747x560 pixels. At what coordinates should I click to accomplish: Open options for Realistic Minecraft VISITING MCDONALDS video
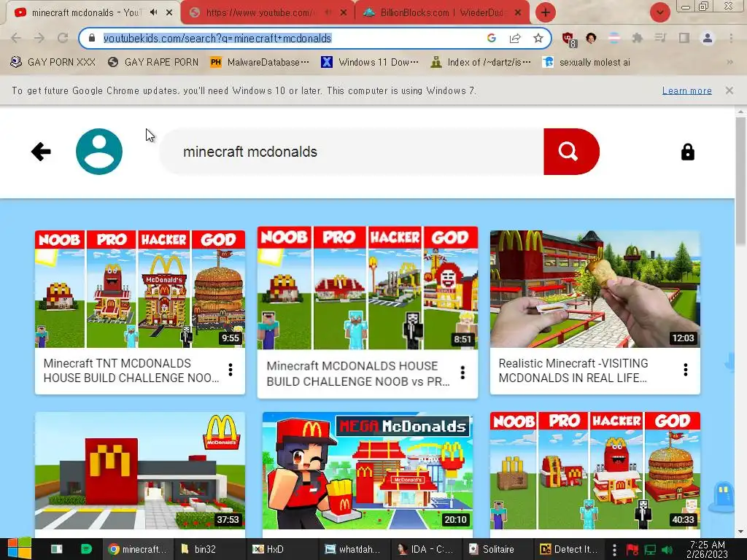pyautogui.click(x=686, y=370)
